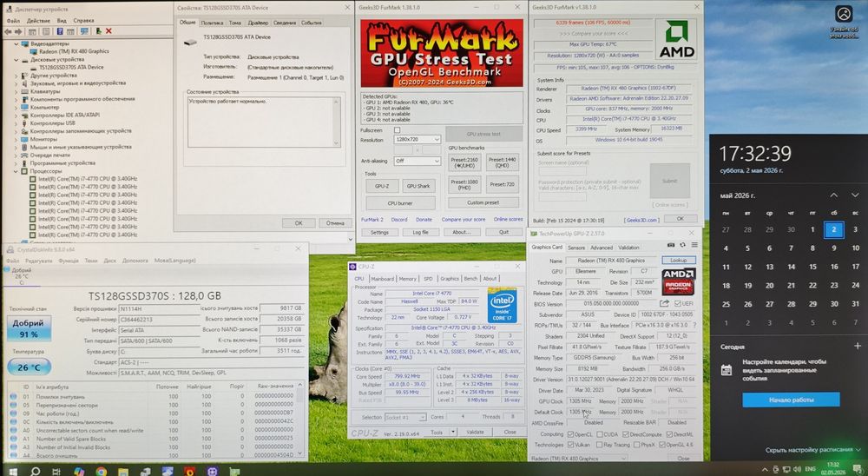The width and height of the screenshot is (868, 476).
Task: Open the taskbar Search icon
Action: pyautogui.click(x=35, y=471)
